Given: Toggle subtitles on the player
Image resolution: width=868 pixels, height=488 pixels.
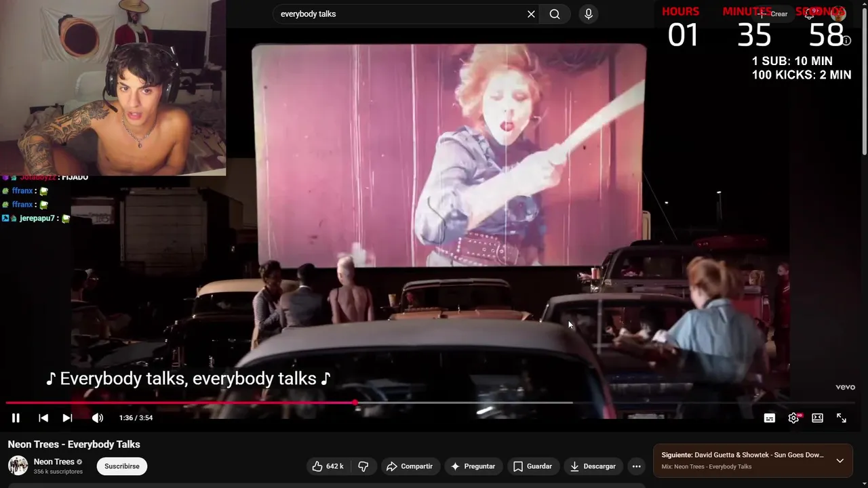Looking at the screenshot, I should tap(769, 418).
